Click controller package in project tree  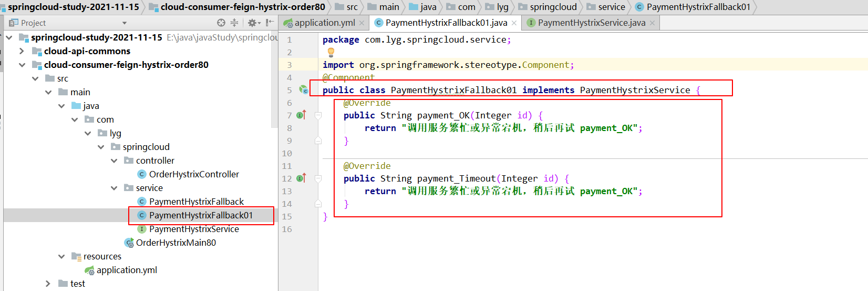pyautogui.click(x=155, y=160)
